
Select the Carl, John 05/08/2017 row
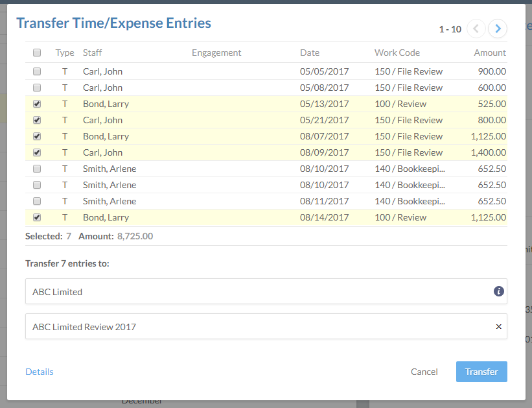pos(194,88)
